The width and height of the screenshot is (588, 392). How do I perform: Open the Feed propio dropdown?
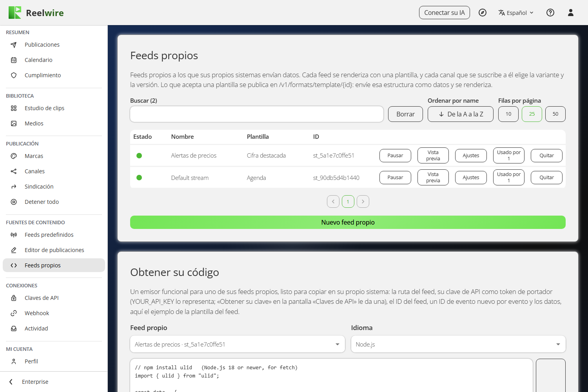pos(238,344)
